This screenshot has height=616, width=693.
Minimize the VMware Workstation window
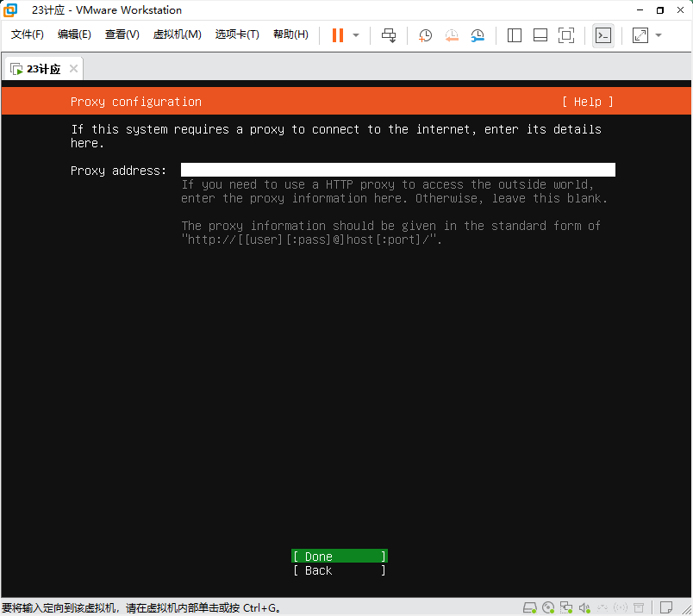[640, 9]
